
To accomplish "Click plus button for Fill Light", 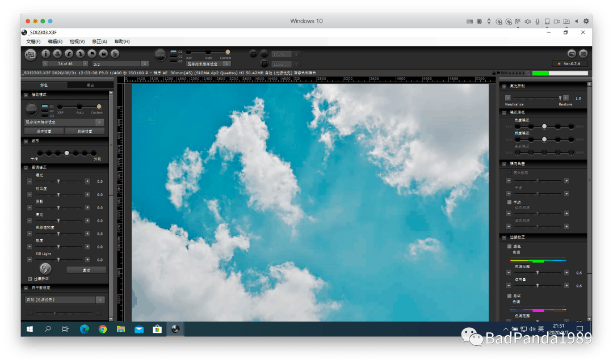I will [x=87, y=259].
